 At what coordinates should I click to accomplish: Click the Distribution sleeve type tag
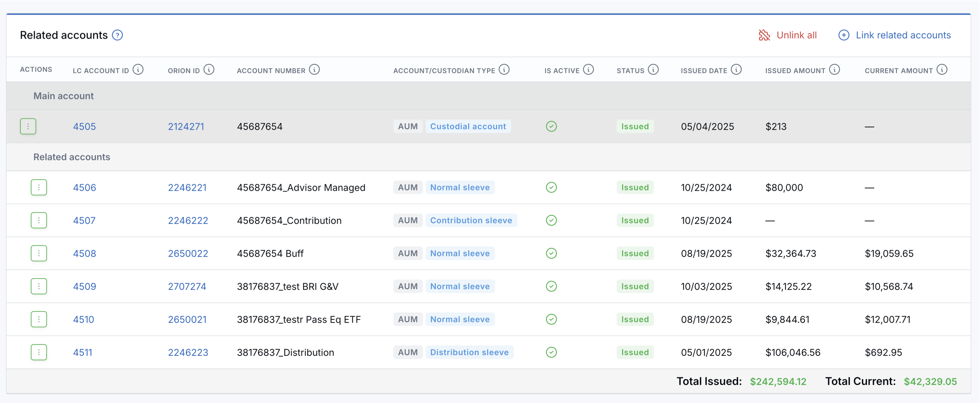coord(469,352)
